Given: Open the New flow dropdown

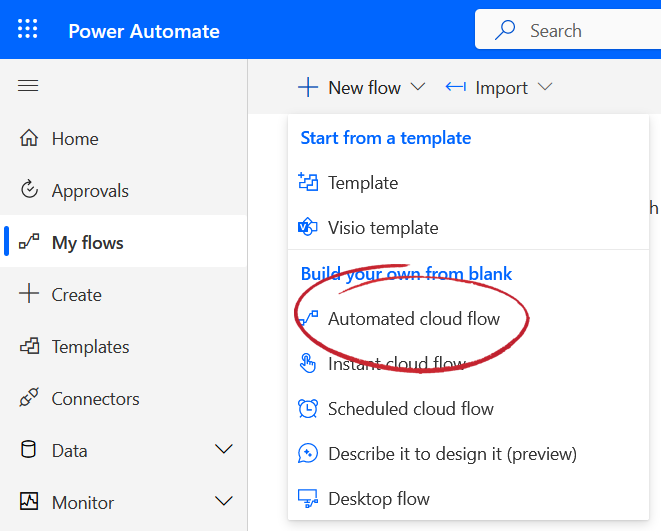Looking at the screenshot, I should coord(362,88).
